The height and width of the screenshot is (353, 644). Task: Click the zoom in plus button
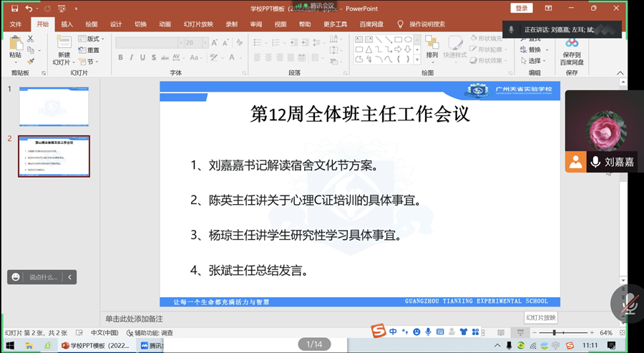(592, 332)
